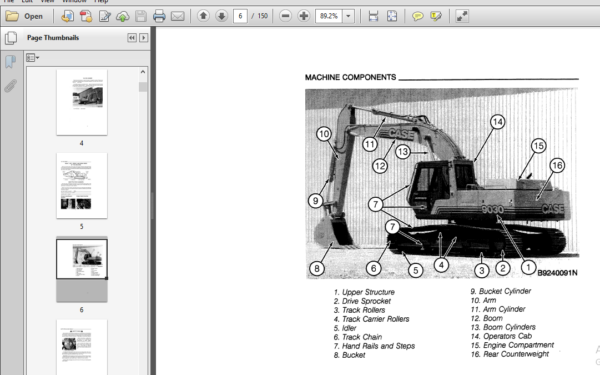The height and width of the screenshot is (375, 600).
Task: Select the page 5 thumbnail
Action: 82,186
